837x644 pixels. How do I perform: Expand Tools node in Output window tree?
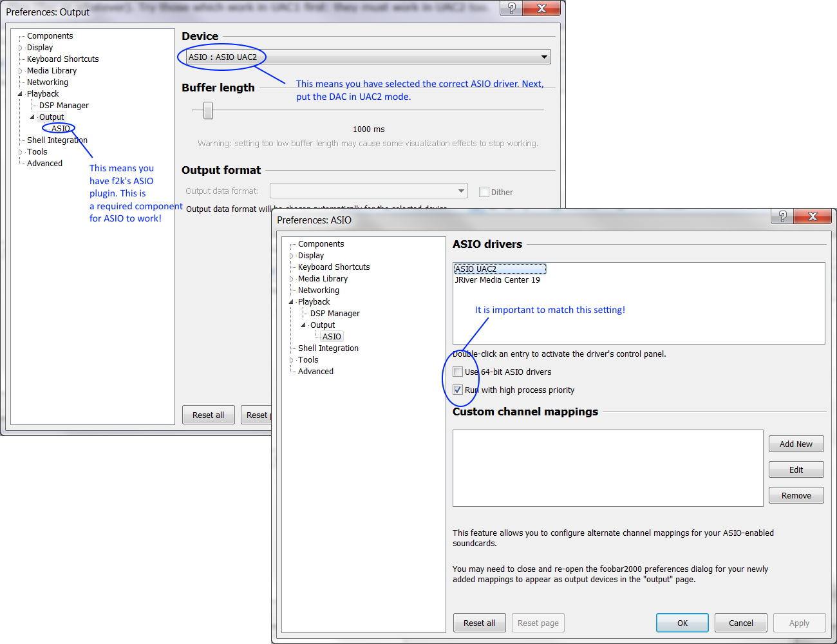click(21, 152)
